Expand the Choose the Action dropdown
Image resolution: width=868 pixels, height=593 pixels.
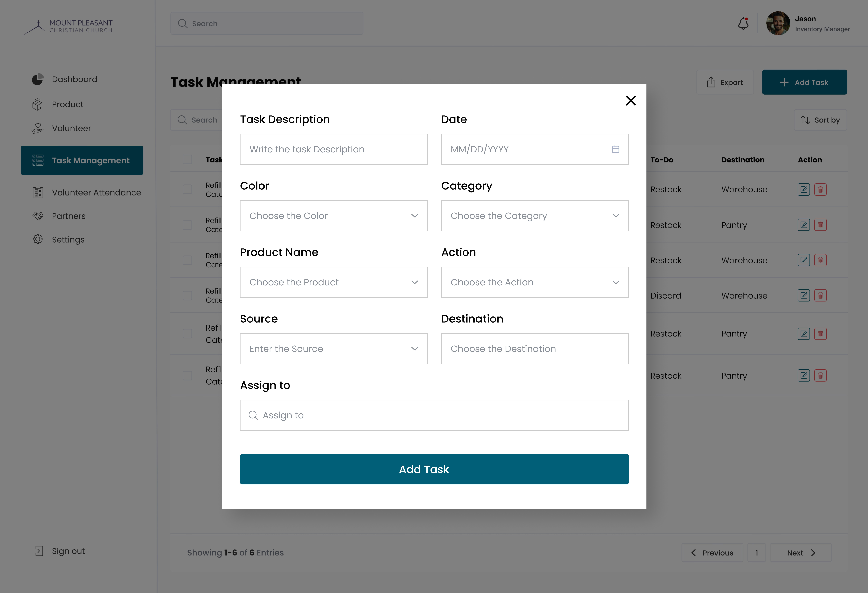tap(535, 282)
